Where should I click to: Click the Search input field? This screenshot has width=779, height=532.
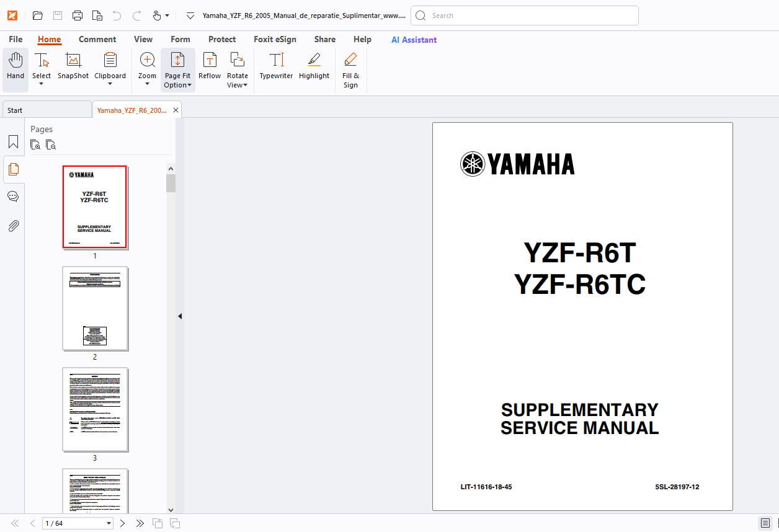525,16
